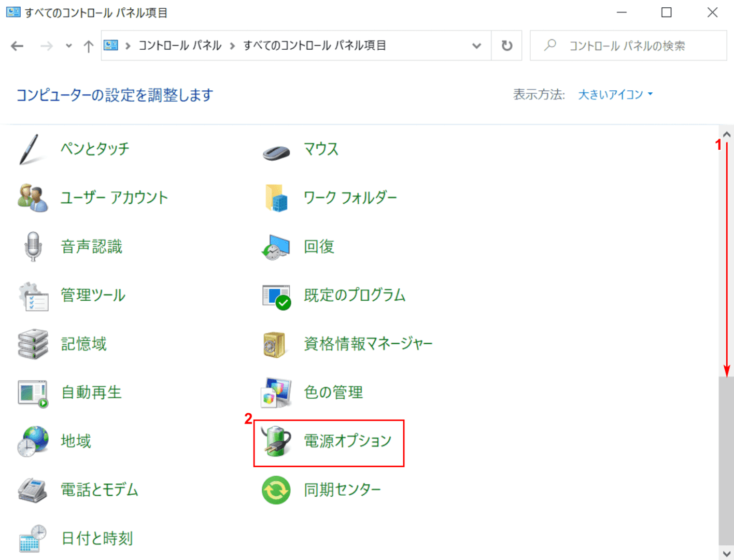Click the Forward arrow button
This screenshot has width=734, height=560.
tap(47, 46)
